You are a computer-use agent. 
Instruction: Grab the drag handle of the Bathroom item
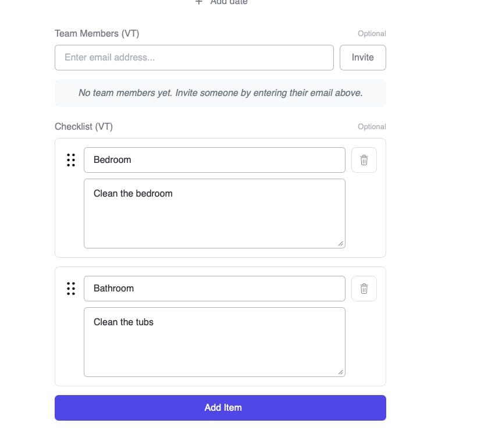point(71,289)
